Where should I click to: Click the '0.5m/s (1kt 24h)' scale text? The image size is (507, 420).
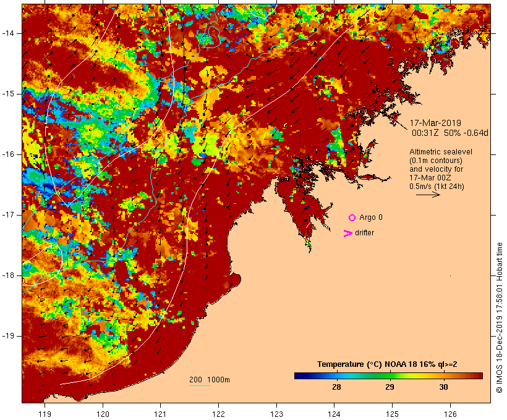click(437, 187)
